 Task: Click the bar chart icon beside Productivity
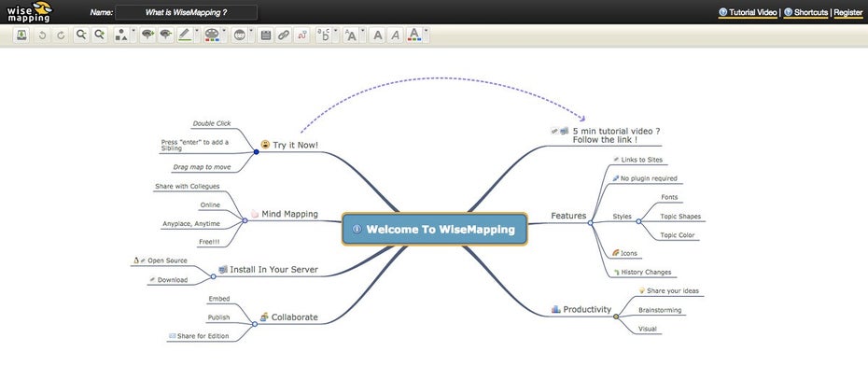point(556,309)
